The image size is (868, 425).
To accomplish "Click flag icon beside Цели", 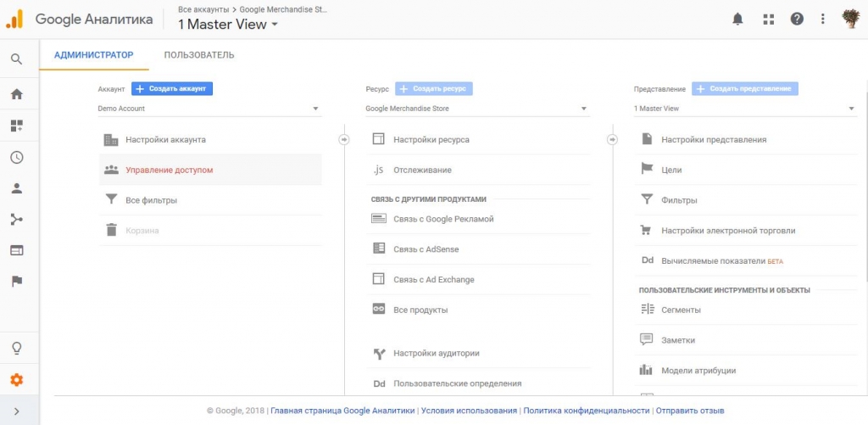I will click(647, 169).
